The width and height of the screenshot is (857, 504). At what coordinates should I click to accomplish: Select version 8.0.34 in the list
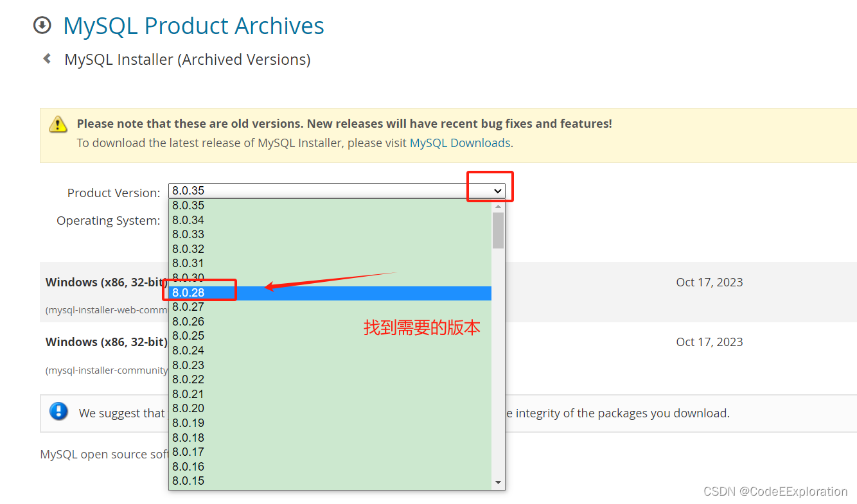[330, 220]
